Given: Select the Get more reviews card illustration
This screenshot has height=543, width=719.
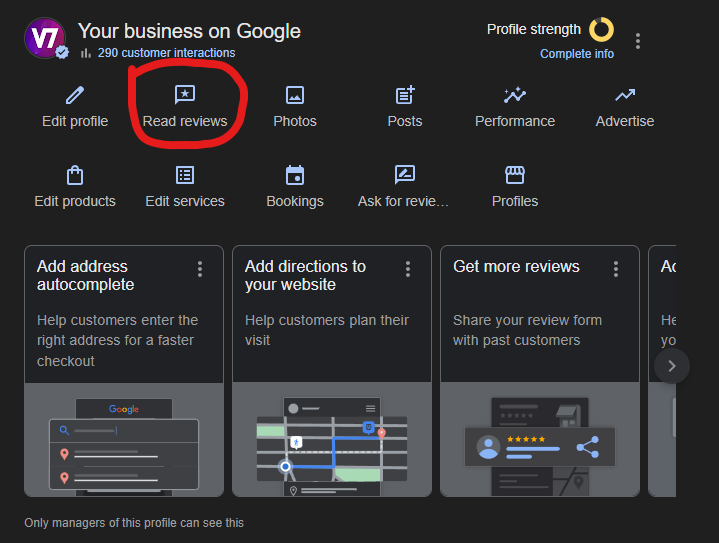Looking at the screenshot, I should click(x=539, y=440).
